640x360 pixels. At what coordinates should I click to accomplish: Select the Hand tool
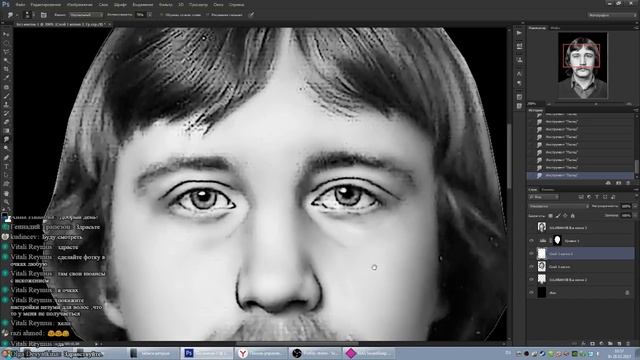tap(6, 193)
